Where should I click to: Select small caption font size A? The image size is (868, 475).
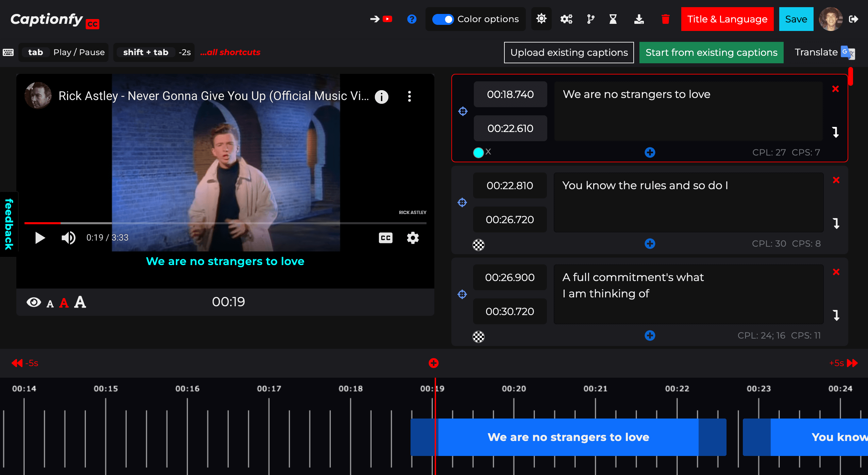point(50,304)
